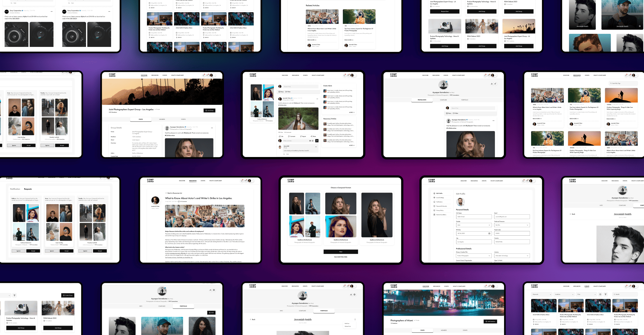The image size is (644, 335).
Task: Click Join Group on Joint Photographers page
Action: coord(209,110)
